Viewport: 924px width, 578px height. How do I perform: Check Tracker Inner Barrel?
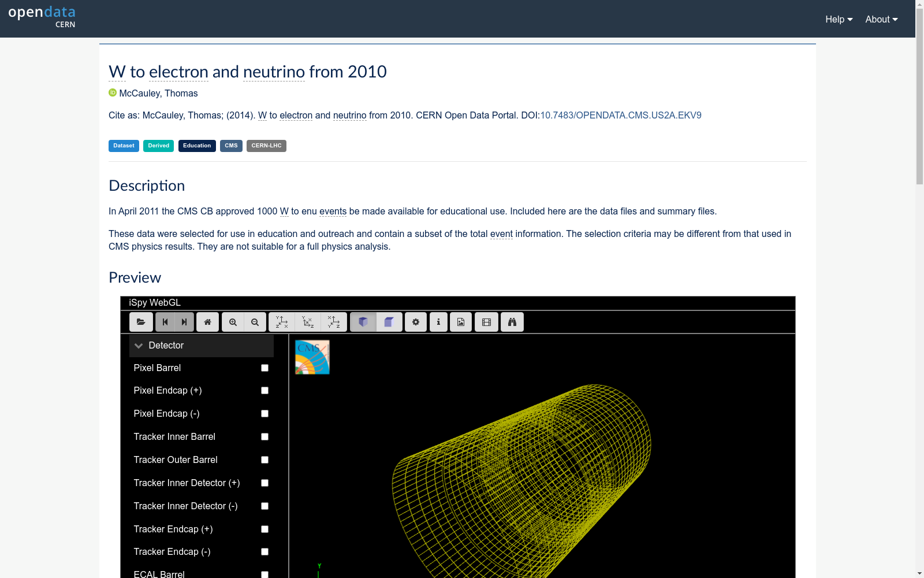tap(264, 437)
